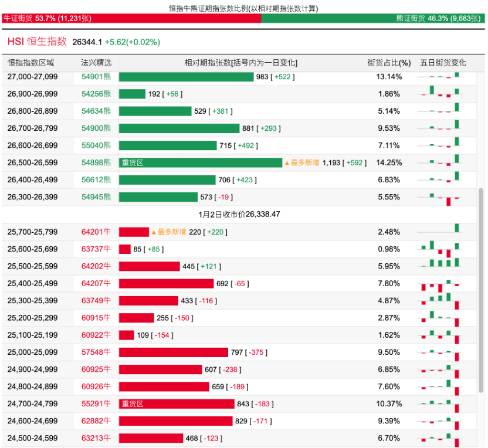488x448 pixels.
Task: Click five-day chart for 25,600-25,699 row
Action: (x=442, y=249)
